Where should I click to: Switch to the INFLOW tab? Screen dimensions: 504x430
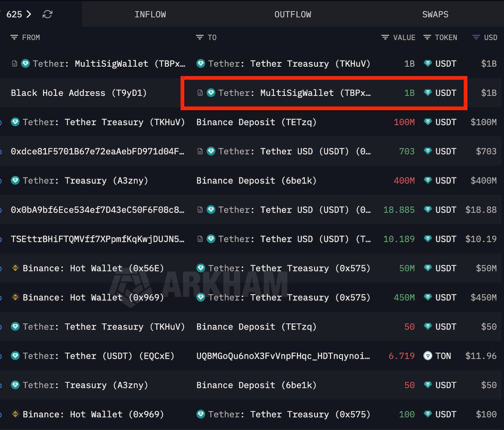(150, 15)
